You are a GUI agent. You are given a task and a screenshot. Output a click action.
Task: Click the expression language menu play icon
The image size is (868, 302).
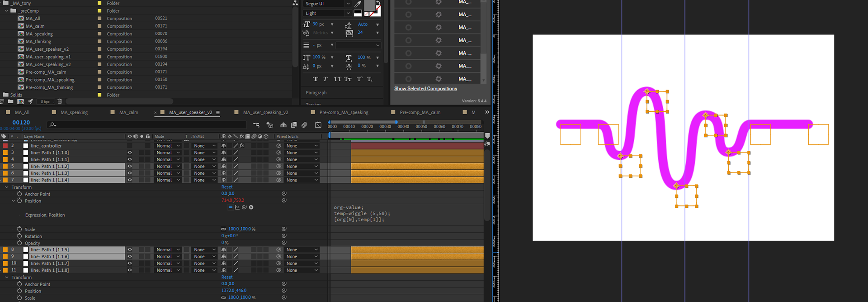coord(251,207)
